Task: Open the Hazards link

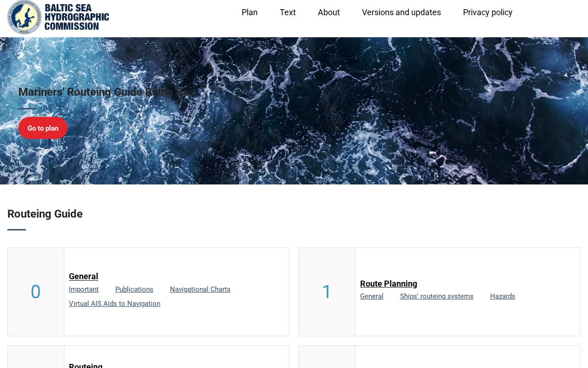Action: 503,296
